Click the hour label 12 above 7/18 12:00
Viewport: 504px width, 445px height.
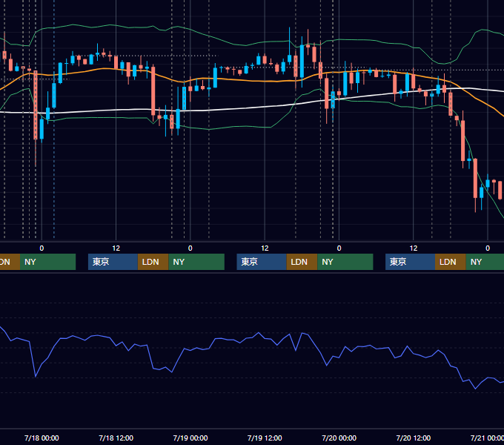click(x=116, y=248)
